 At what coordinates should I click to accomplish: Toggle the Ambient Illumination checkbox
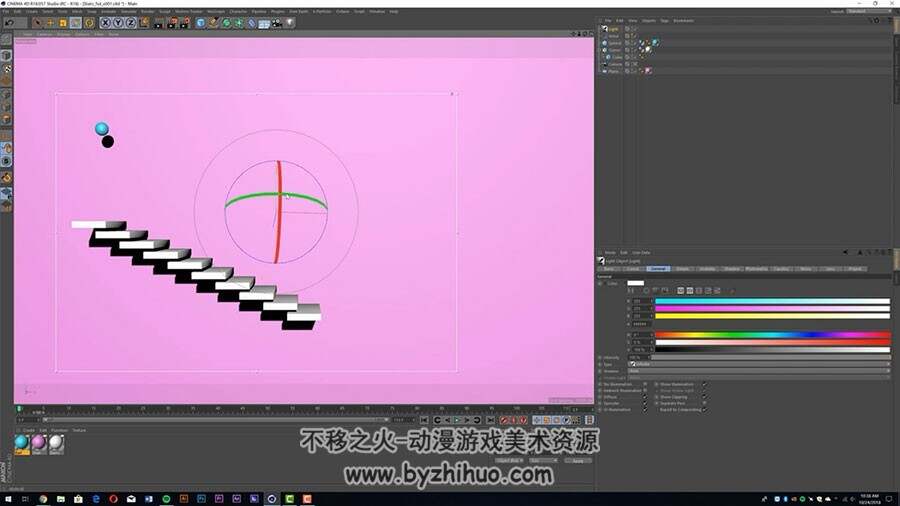pyautogui.click(x=645, y=391)
